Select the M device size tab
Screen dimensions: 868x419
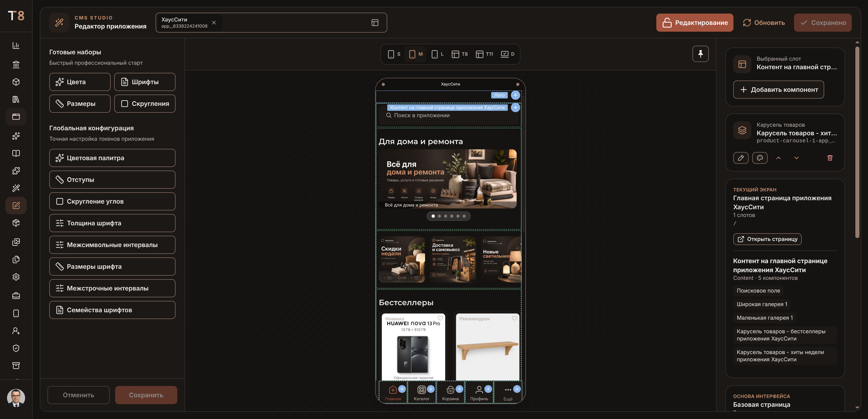coord(415,54)
